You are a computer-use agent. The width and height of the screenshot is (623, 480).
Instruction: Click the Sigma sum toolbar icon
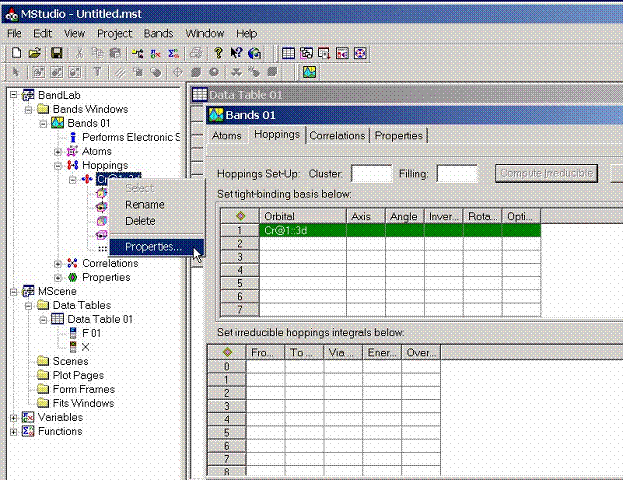[x=172, y=53]
